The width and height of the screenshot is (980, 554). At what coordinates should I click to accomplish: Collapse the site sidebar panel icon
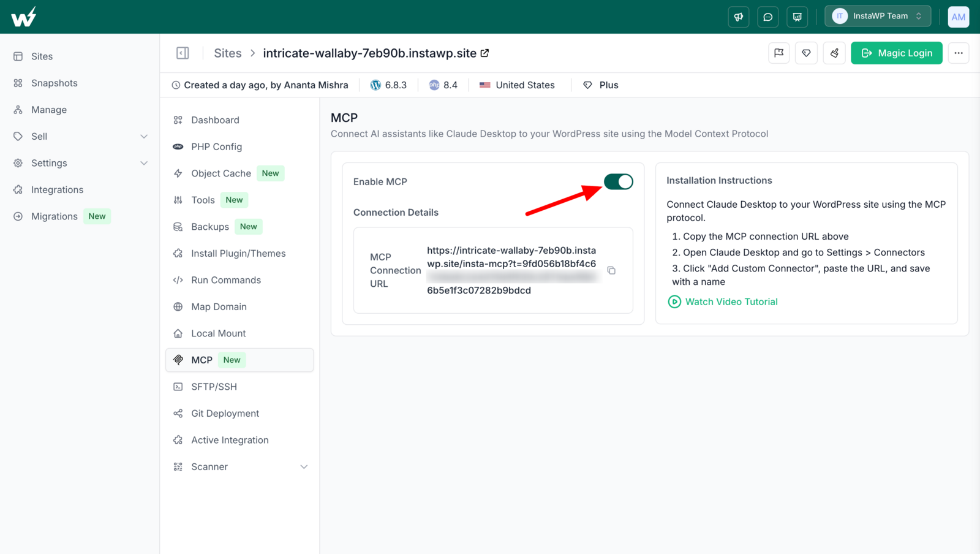(183, 53)
